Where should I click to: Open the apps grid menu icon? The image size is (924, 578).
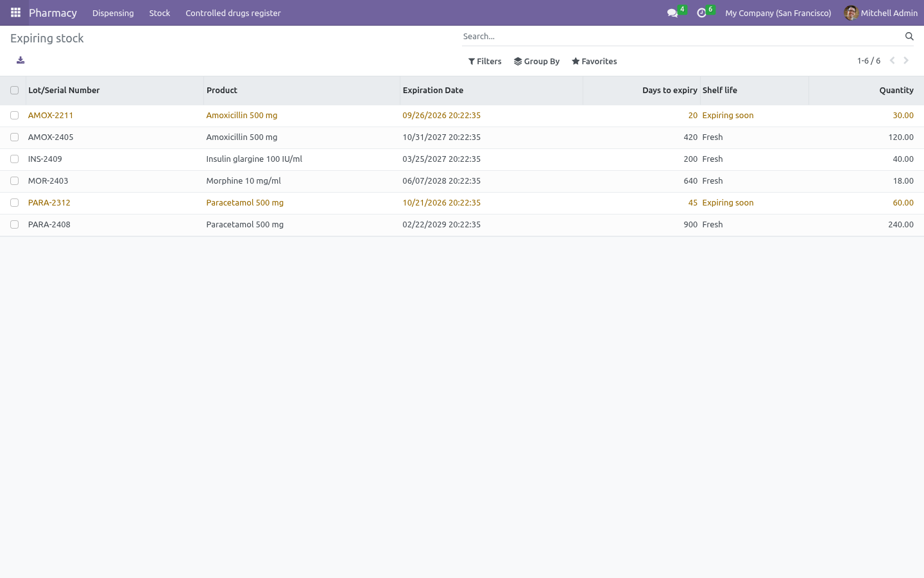(15, 13)
